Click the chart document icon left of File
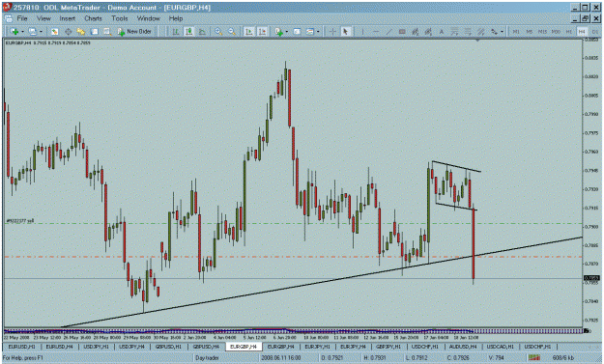604x364 pixels. [8, 18]
